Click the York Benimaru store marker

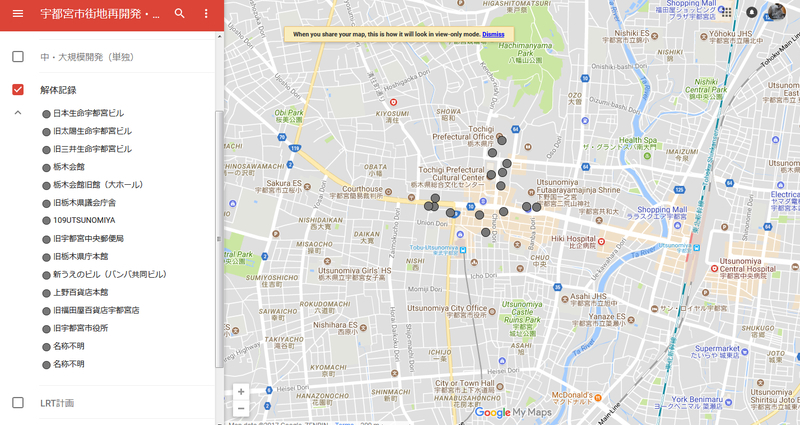[x=728, y=403]
